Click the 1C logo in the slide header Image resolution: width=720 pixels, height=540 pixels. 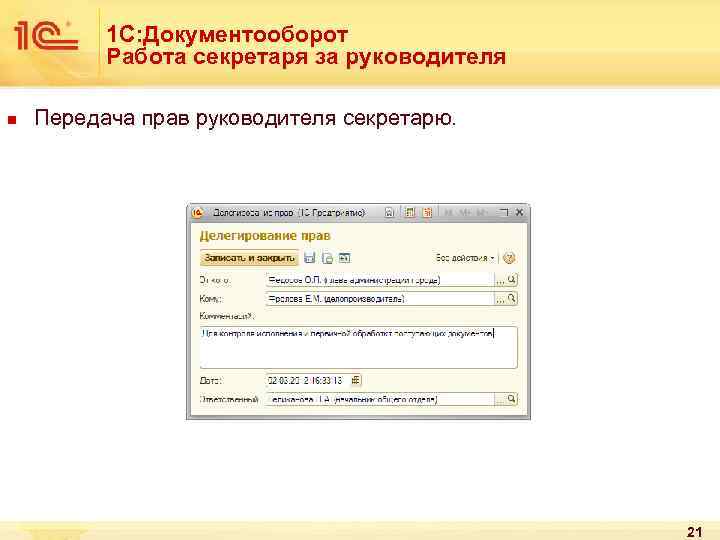tap(46, 36)
